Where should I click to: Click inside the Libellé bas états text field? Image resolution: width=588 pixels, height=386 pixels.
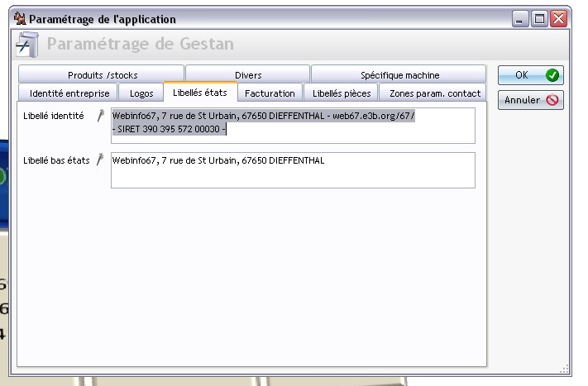293,170
